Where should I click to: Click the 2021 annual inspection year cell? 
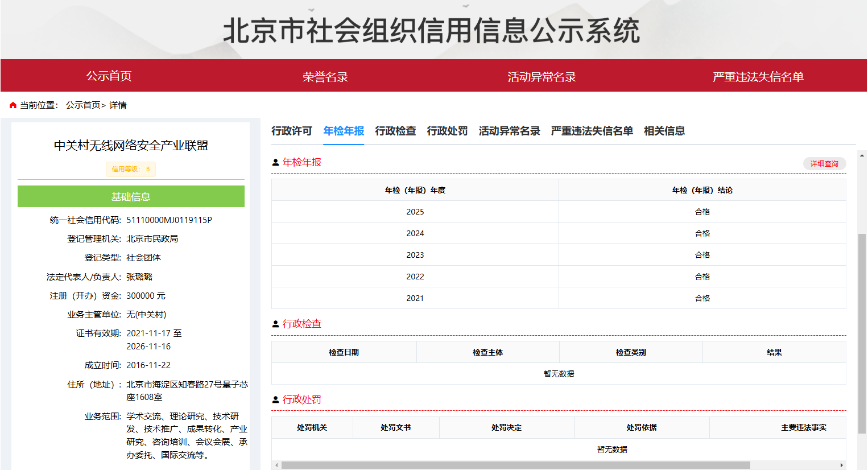(415, 298)
